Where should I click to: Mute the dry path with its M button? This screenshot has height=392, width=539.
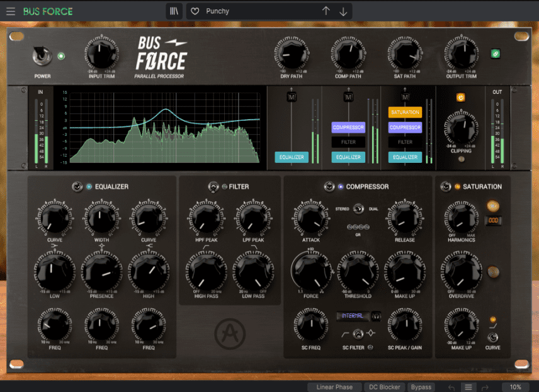click(292, 98)
